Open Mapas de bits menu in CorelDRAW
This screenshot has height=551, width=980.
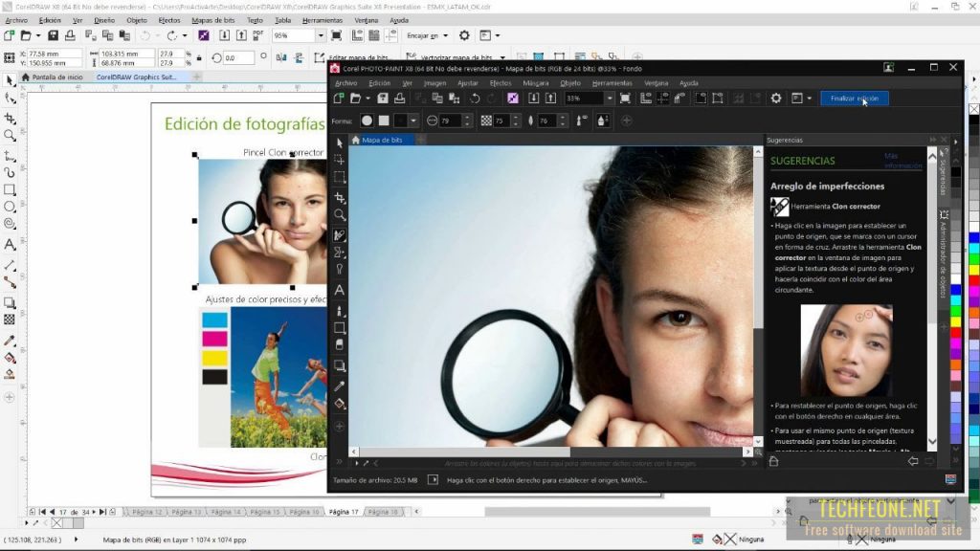pos(213,20)
